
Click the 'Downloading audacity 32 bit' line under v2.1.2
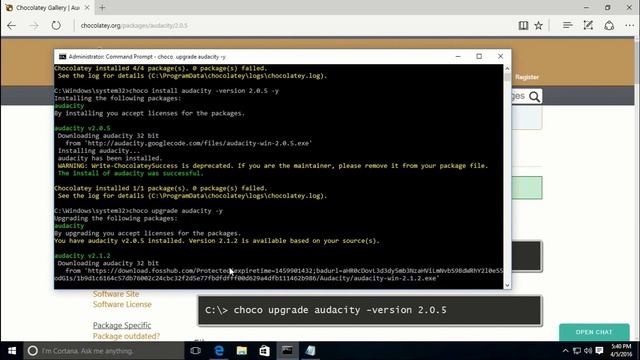[x=108, y=263]
